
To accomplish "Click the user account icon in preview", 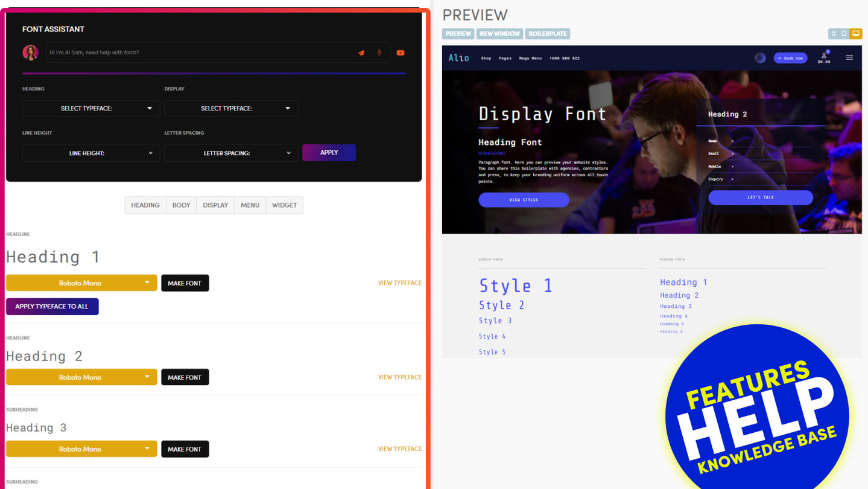I will click(x=824, y=56).
